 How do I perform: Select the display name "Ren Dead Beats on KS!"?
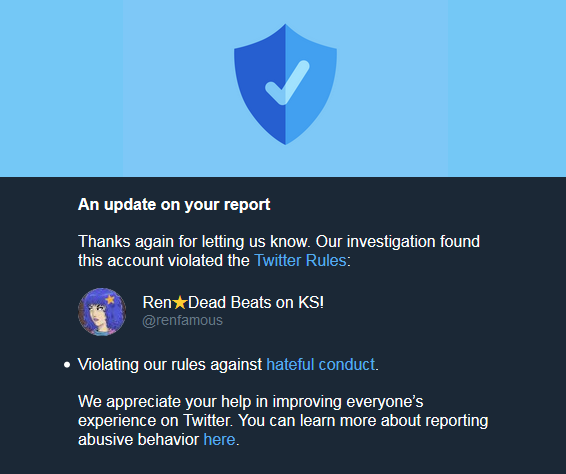tap(233, 303)
